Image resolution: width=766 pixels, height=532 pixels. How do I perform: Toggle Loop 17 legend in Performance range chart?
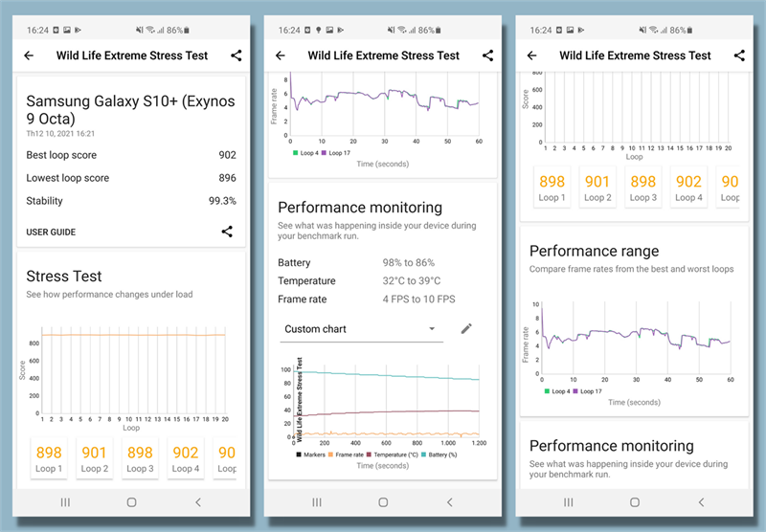click(x=588, y=391)
